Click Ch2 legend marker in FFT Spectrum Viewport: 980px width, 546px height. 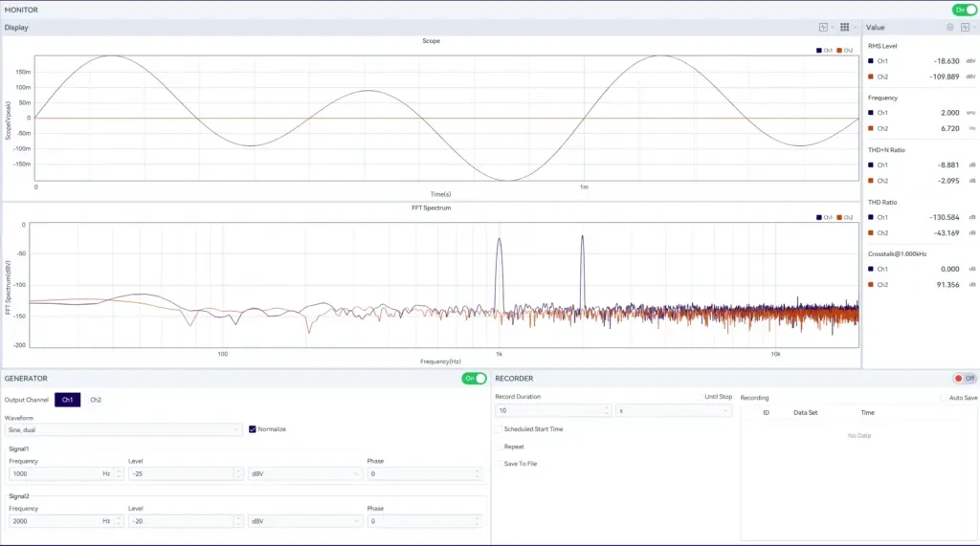pos(839,217)
